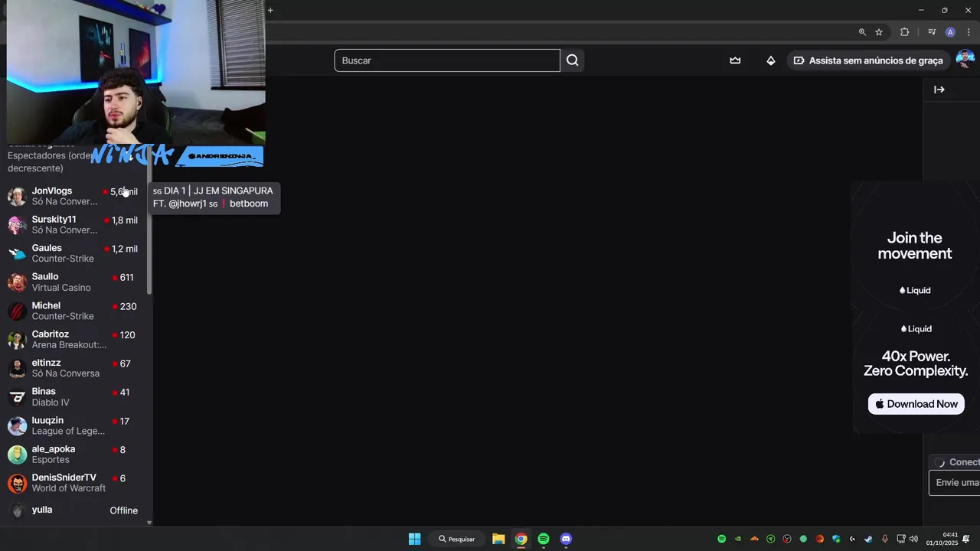The width and height of the screenshot is (980, 551).
Task: Click the Envie uma chat message box
Action: [x=955, y=483]
